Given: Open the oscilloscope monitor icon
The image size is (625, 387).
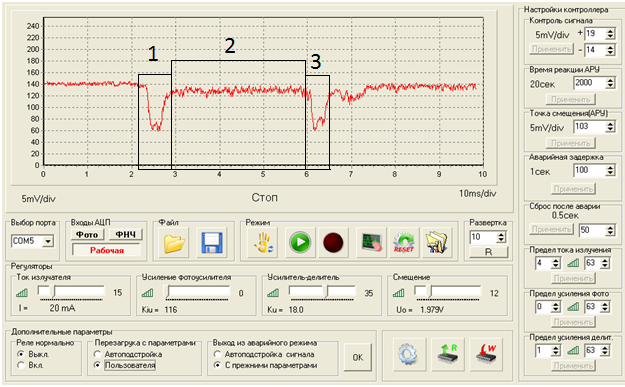Looking at the screenshot, I should (371, 243).
